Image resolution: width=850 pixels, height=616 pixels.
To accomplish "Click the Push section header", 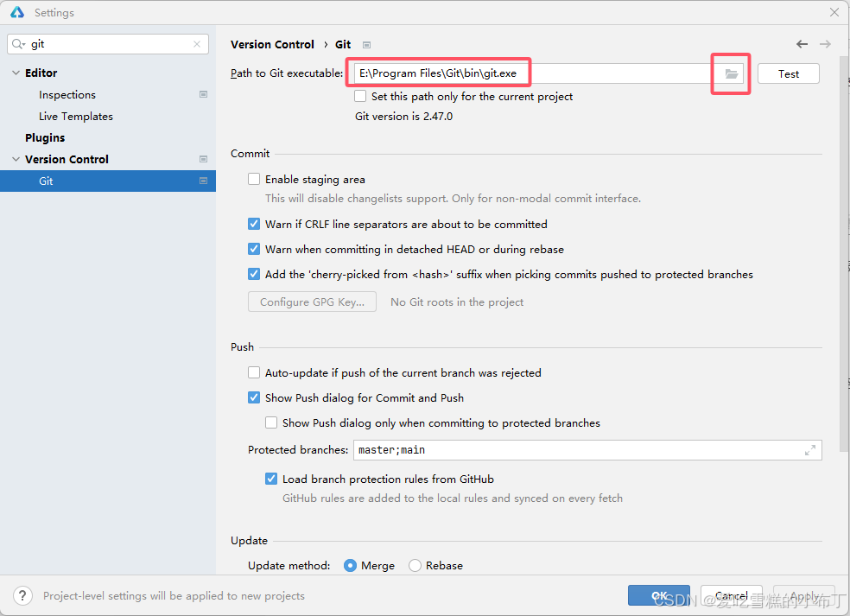I will pyautogui.click(x=243, y=347).
